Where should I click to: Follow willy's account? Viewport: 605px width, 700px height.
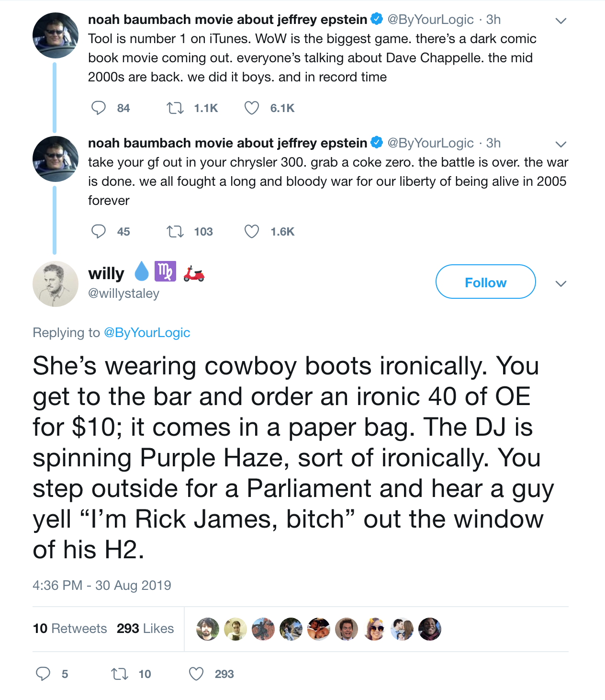[485, 282]
